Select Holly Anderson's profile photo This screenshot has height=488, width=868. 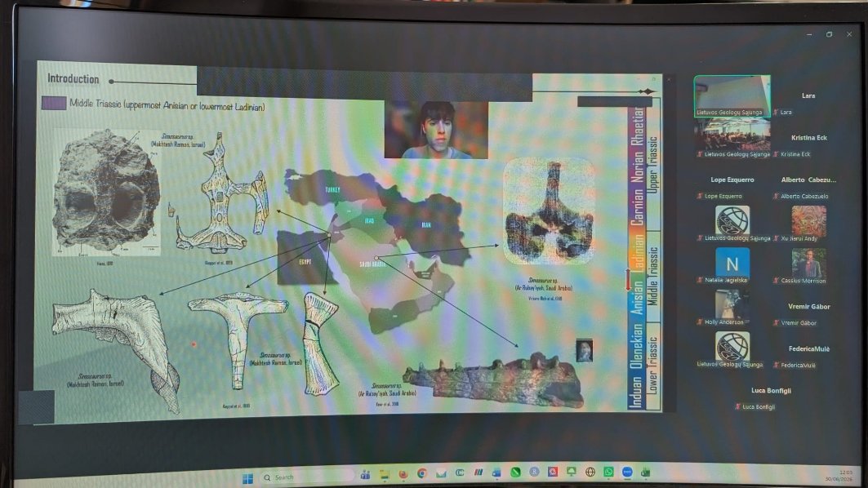pos(732,304)
